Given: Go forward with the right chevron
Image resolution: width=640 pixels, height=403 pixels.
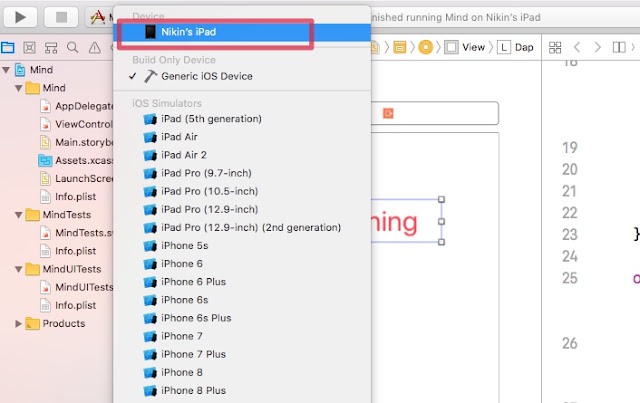Looking at the screenshot, I should tap(598, 47).
